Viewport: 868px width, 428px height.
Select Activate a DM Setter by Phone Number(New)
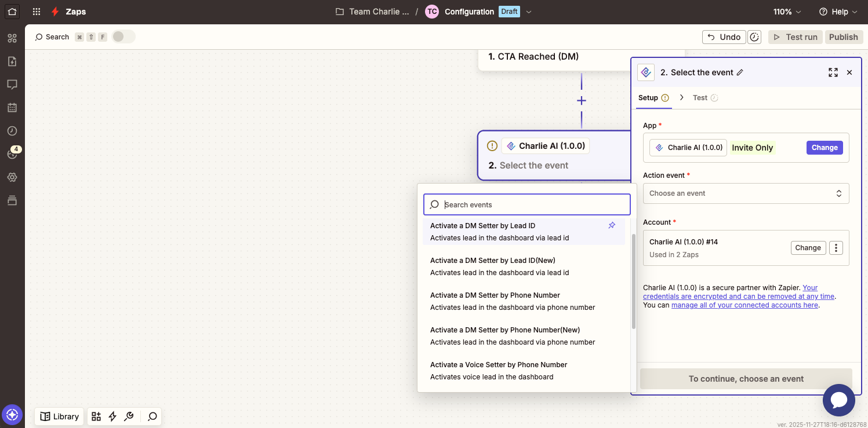524,336
